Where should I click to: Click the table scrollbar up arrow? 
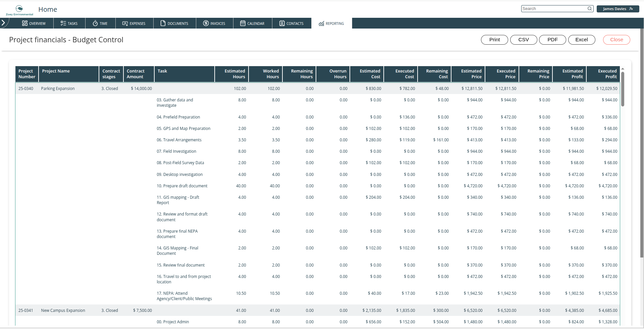tap(623, 68)
